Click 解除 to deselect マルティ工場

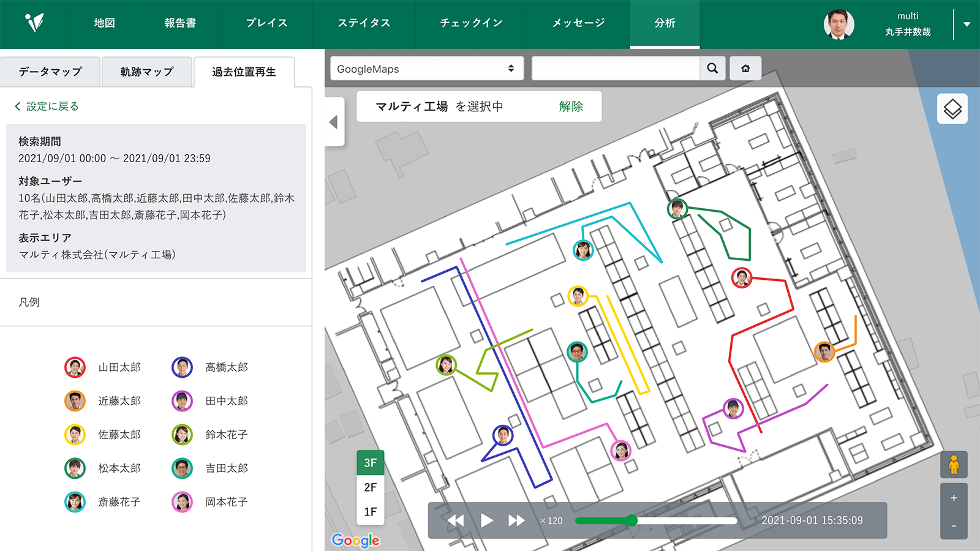click(x=571, y=106)
